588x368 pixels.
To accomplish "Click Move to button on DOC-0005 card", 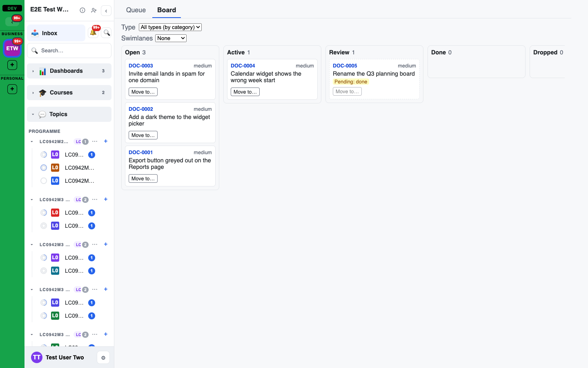I will [x=347, y=92].
